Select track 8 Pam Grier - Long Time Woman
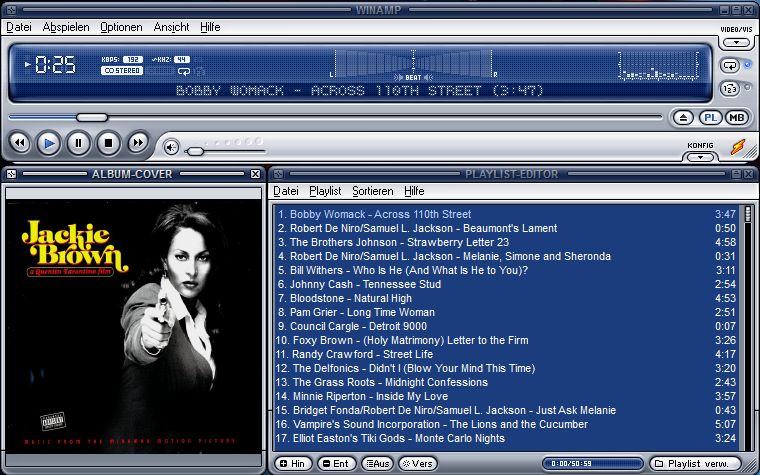Viewport: 760px width, 475px height. pyautogui.click(x=507, y=313)
